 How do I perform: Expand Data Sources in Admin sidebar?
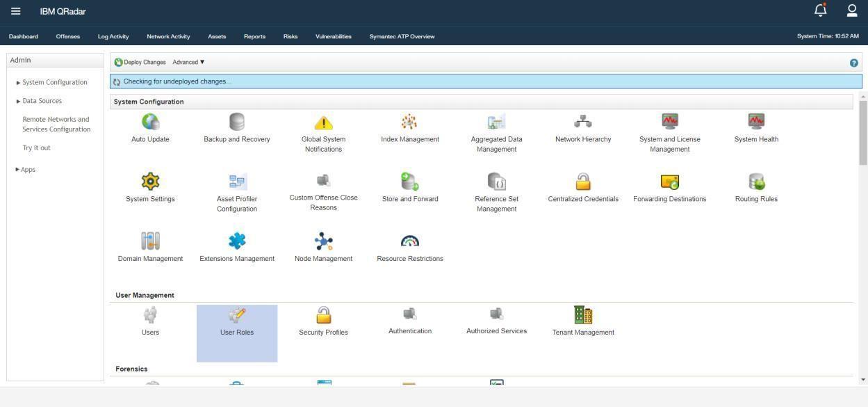click(x=39, y=101)
